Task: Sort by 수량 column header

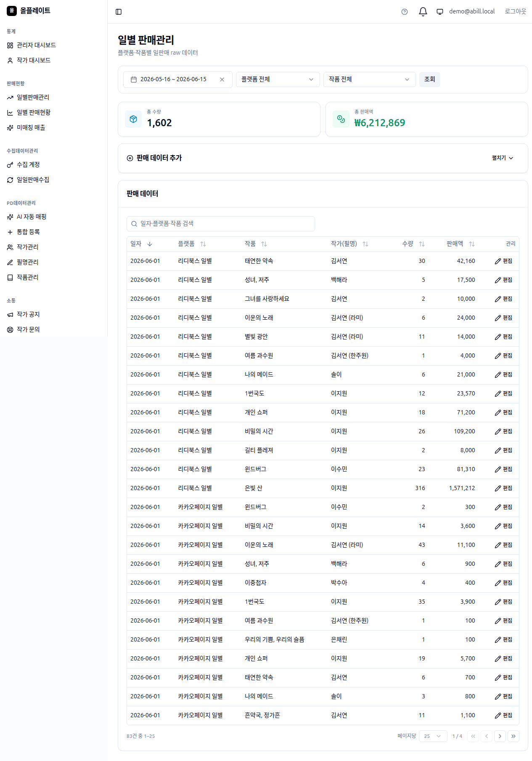Action: 413,244
